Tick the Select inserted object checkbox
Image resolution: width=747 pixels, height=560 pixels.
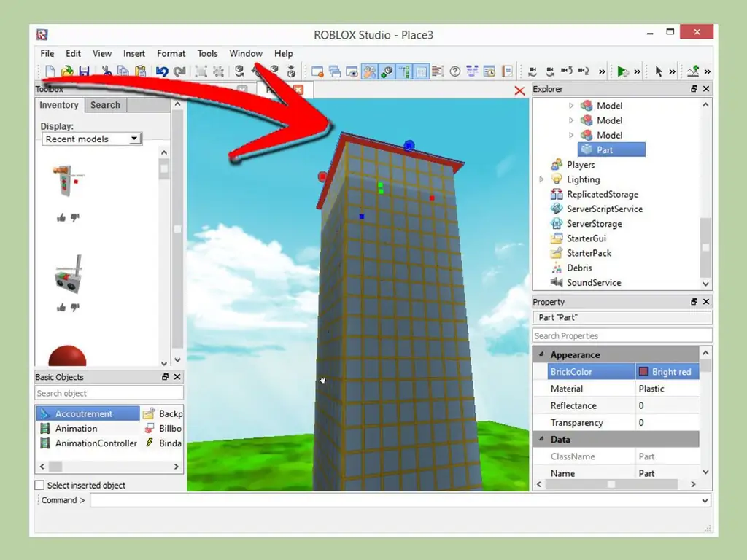pos(40,485)
